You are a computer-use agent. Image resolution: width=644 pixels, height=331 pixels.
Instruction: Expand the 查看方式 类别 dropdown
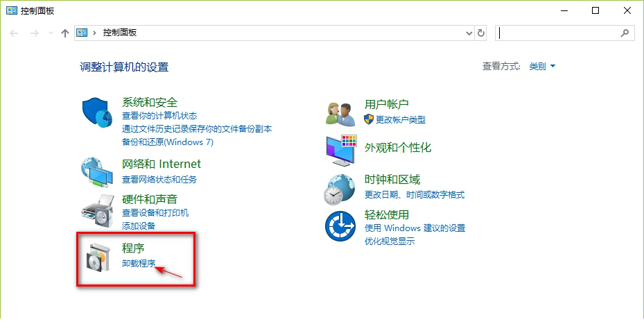coord(542,66)
